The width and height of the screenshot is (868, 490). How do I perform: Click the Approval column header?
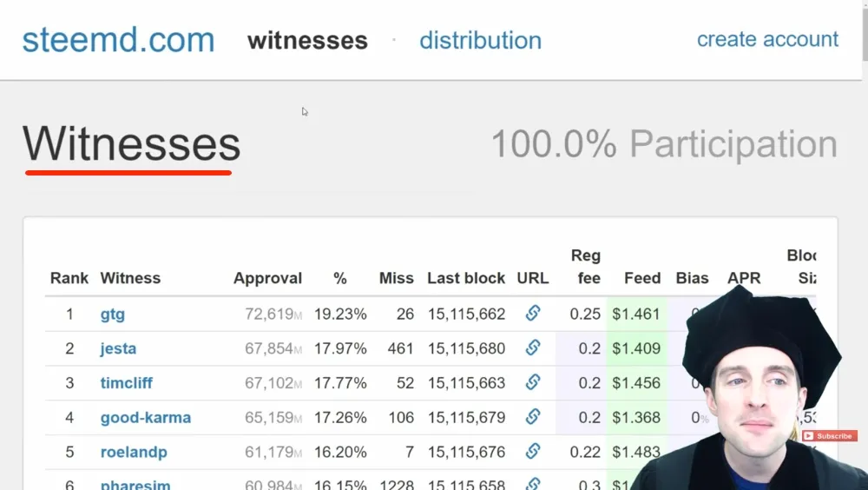coord(267,278)
